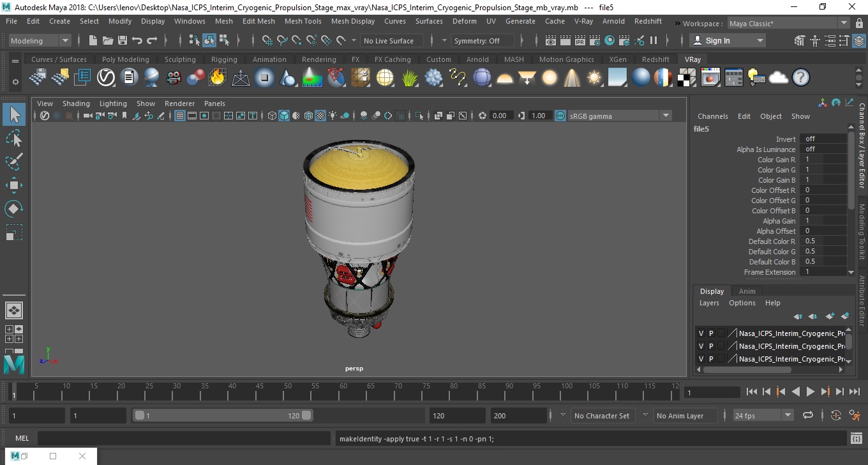Open the Mesh Tools menu

303,21
